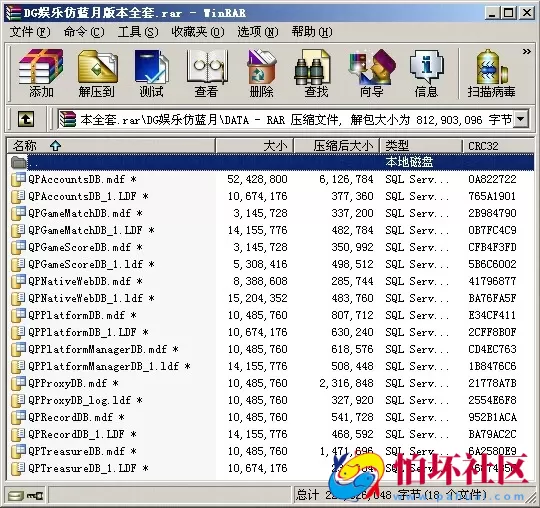Click the QPGameScoreDB_1.ldf file icon
Image resolution: width=540 pixels, height=508 pixels.
pyautogui.click(x=18, y=264)
